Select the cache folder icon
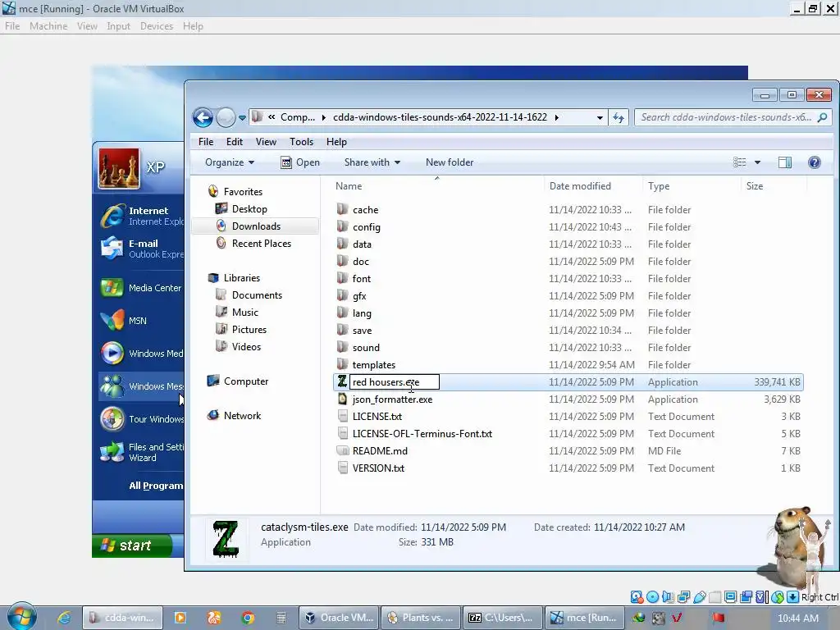The height and width of the screenshot is (630, 840). pyautogui.click(x=342, y=209)
